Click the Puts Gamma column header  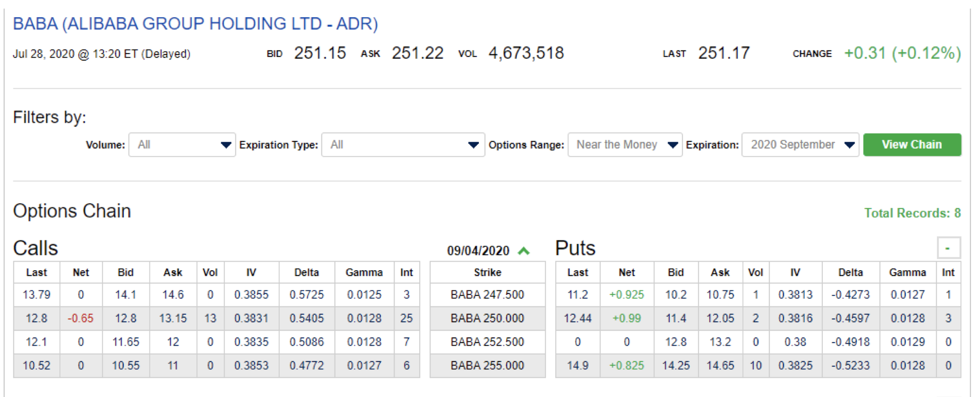coord(908,272)
